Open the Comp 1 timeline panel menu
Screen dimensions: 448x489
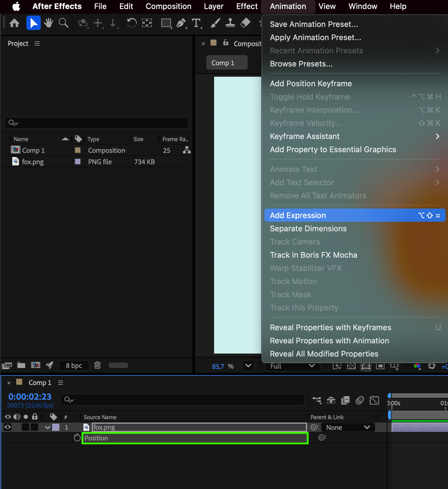coord(61,383)
